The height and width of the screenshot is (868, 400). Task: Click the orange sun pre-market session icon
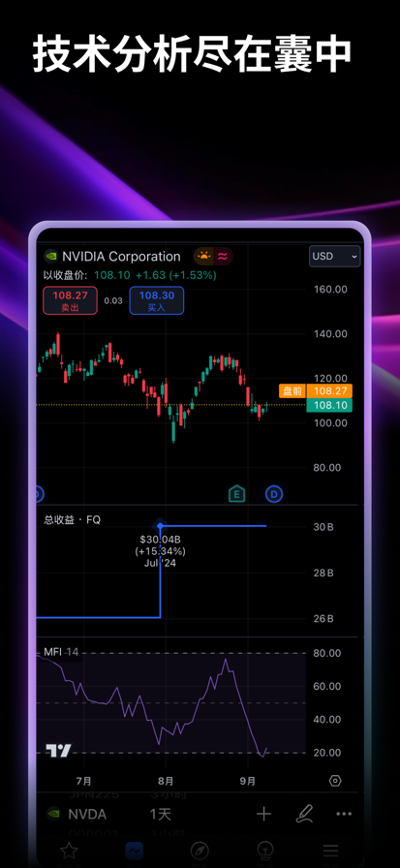(x=204, y=257)
